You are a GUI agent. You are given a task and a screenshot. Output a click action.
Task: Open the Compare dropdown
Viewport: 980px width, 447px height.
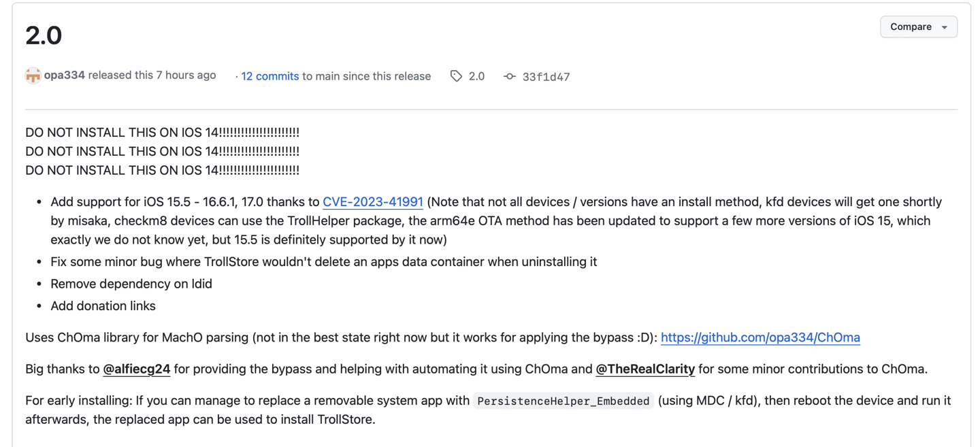918,27
